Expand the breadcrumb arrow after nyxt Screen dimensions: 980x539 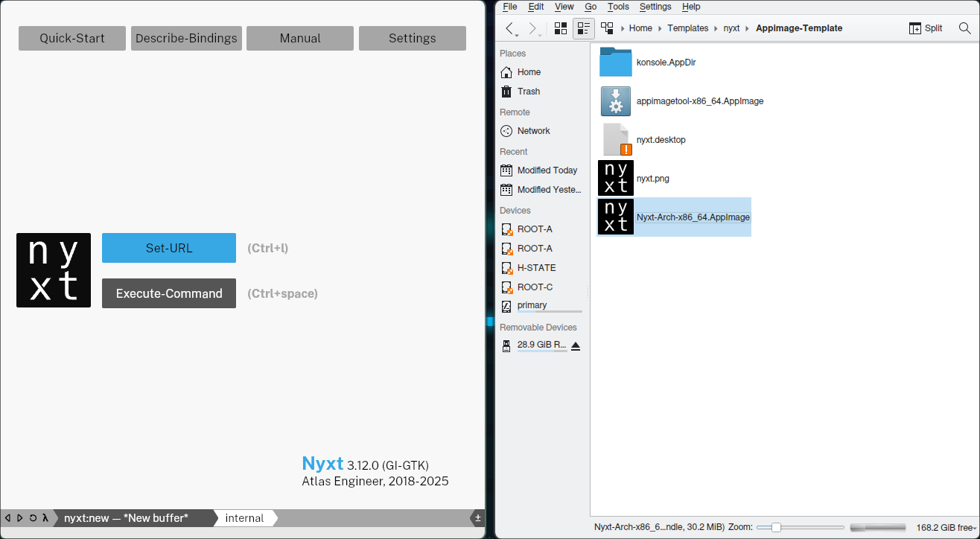coord(748,28)
